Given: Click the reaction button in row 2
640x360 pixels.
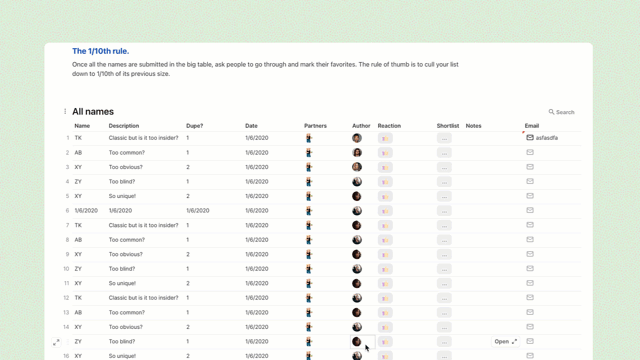Looking at the screenshot, I should (x=385, y=153).
